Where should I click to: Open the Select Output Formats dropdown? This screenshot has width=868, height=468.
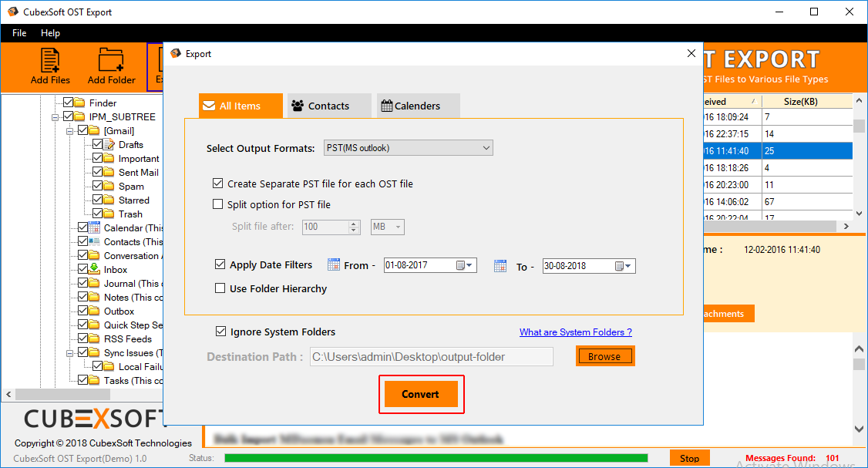tap(408, 148)
